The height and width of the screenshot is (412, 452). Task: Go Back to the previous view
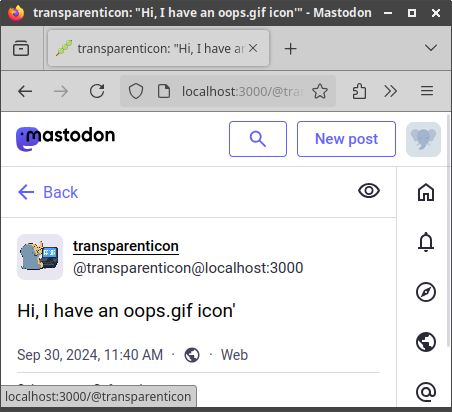pos(48,192)
